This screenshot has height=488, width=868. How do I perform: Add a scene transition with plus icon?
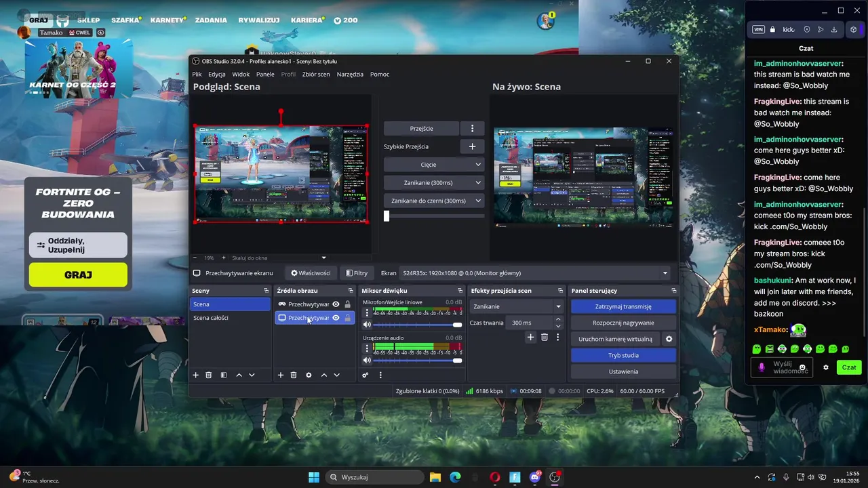click(x=530, y=337)
